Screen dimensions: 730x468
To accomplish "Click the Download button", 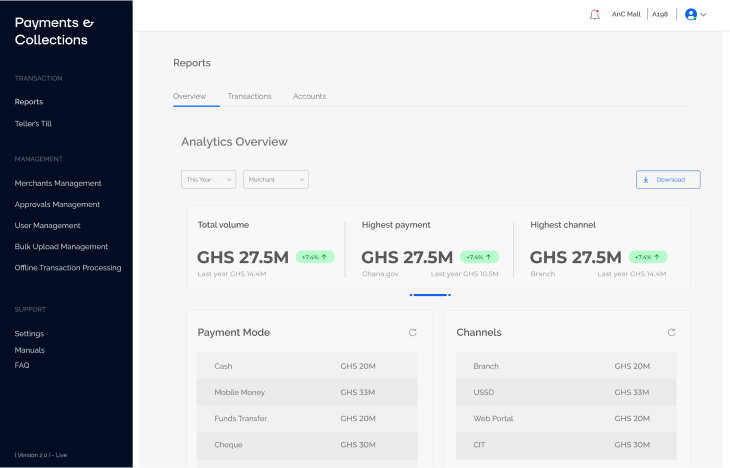I will (x=668, y=180).
